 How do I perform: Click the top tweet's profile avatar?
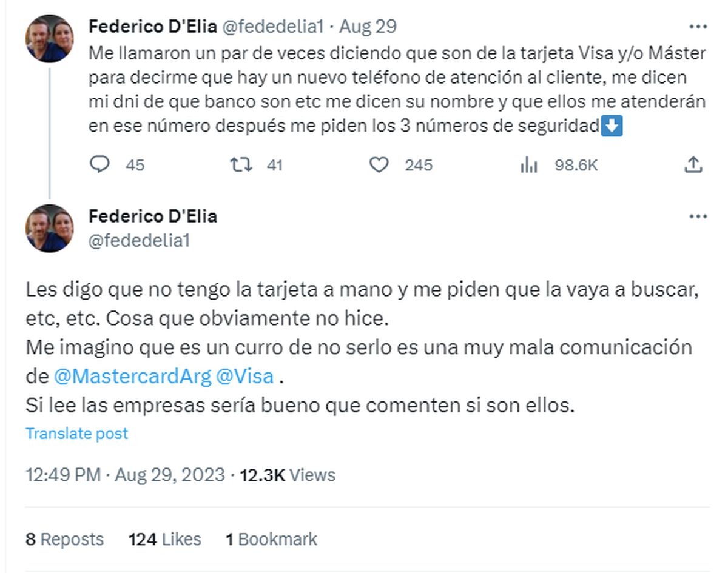point(49,38)
